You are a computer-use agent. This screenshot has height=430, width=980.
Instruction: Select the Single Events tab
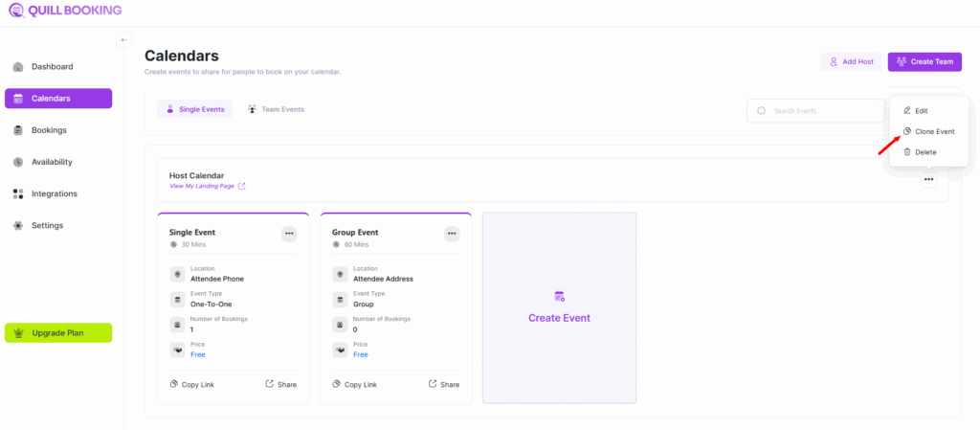(x=194, y=110)
